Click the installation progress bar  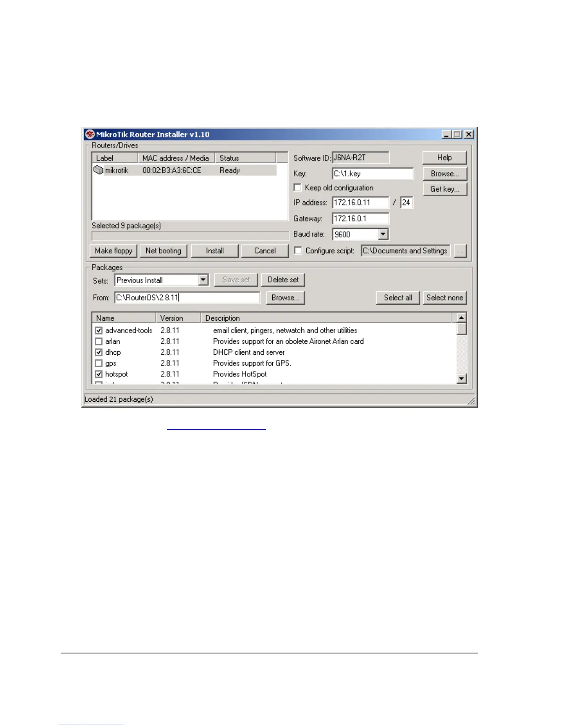point(190,236)
